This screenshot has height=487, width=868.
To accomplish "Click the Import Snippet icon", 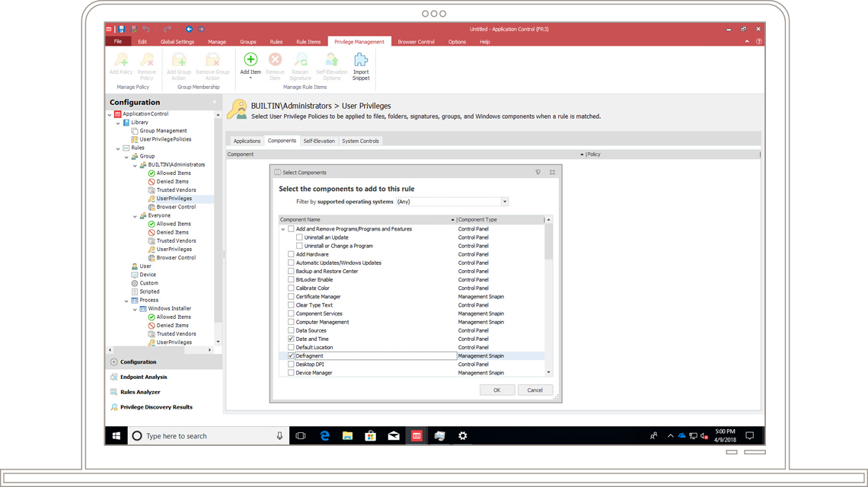I will pos(361,60).
